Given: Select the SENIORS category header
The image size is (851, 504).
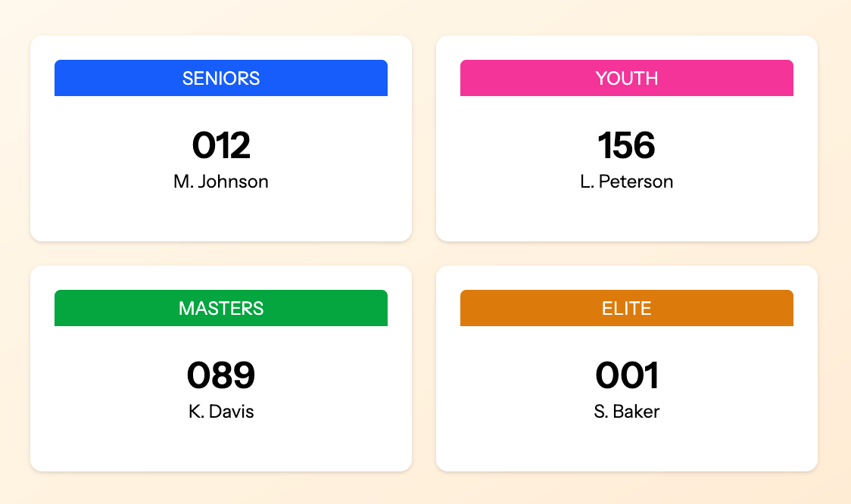Looking at the screenshot, I should click(221, 78).
